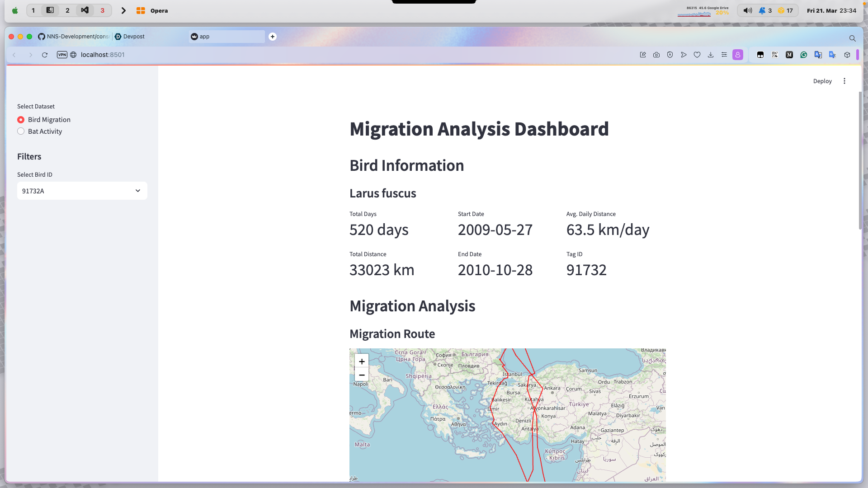Open the Streamlit three-dot main menu
This screenshot has width=868, height=488.
(x=844, y=81)
